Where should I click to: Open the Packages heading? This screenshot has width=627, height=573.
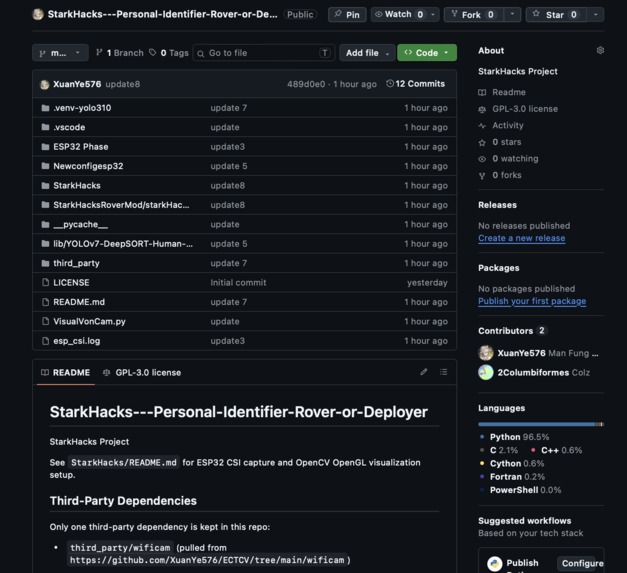(499, 268)
